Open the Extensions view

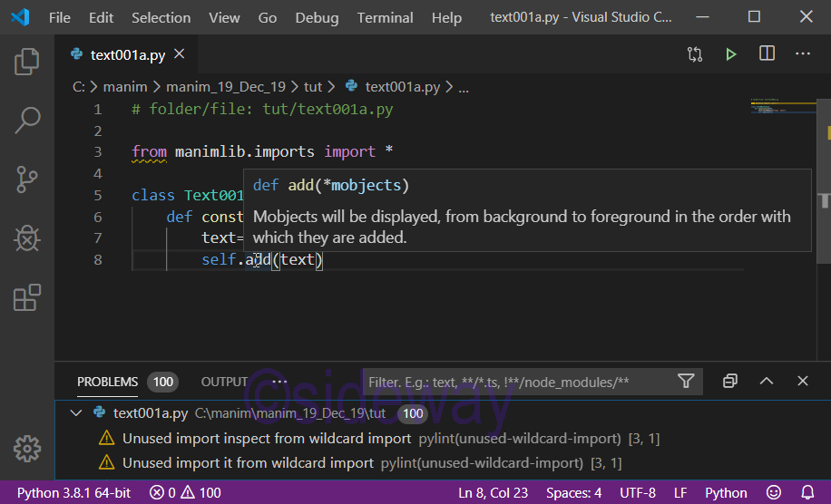pyautogui.click(x=27, y=297)
